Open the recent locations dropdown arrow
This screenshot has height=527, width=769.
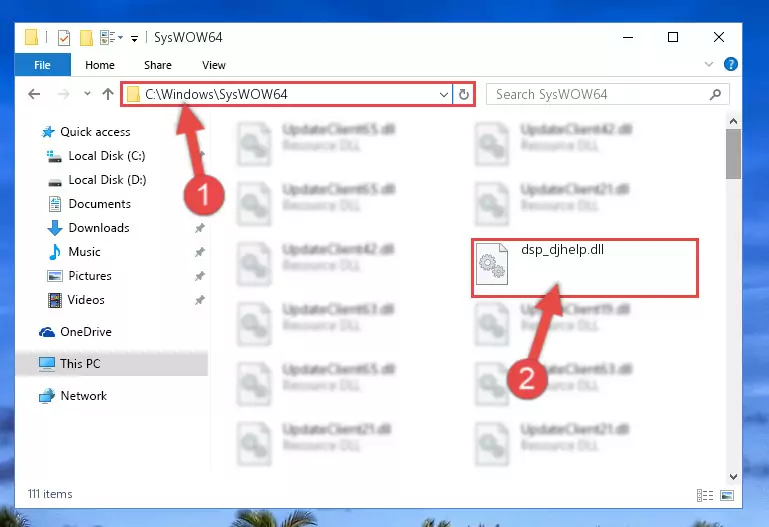tap(87, 93)
